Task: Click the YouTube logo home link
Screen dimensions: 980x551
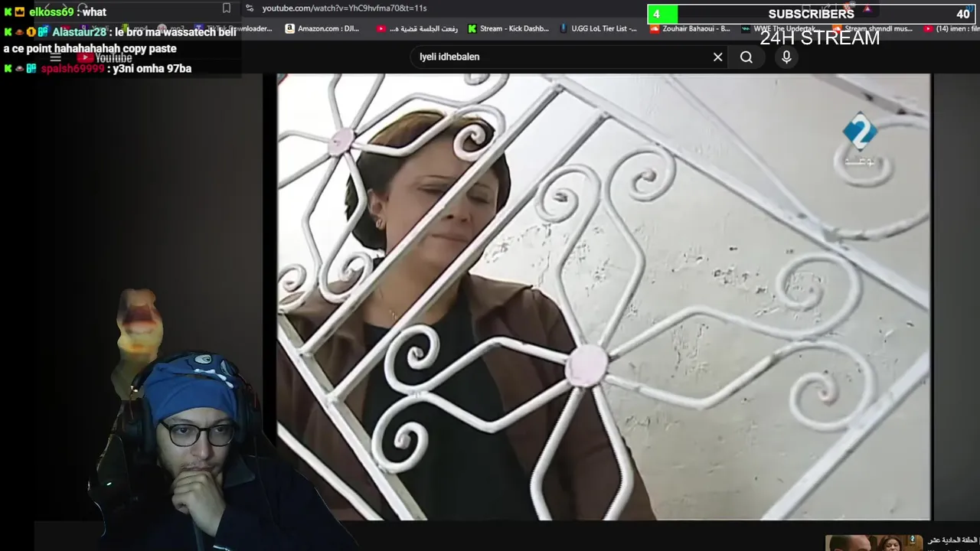Action: 105,57
